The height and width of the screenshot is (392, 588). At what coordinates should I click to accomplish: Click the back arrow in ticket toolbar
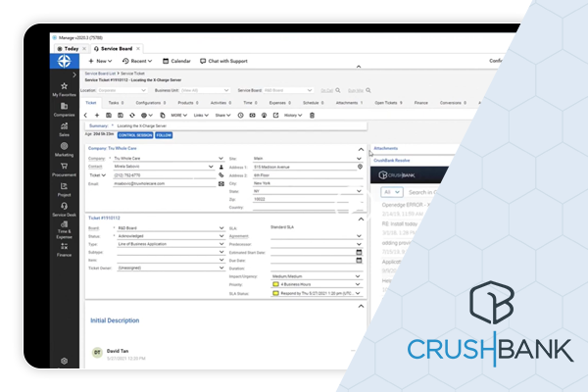click(85, 116)
